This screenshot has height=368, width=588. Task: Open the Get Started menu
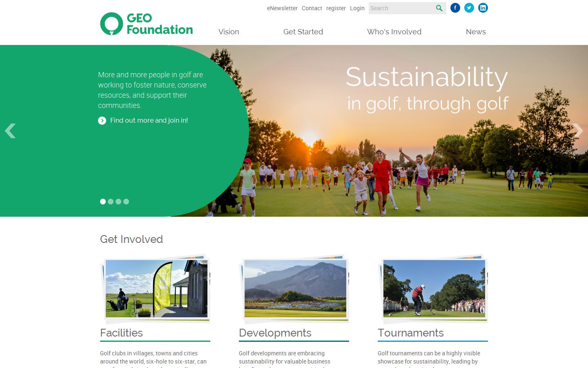(303, 32)
